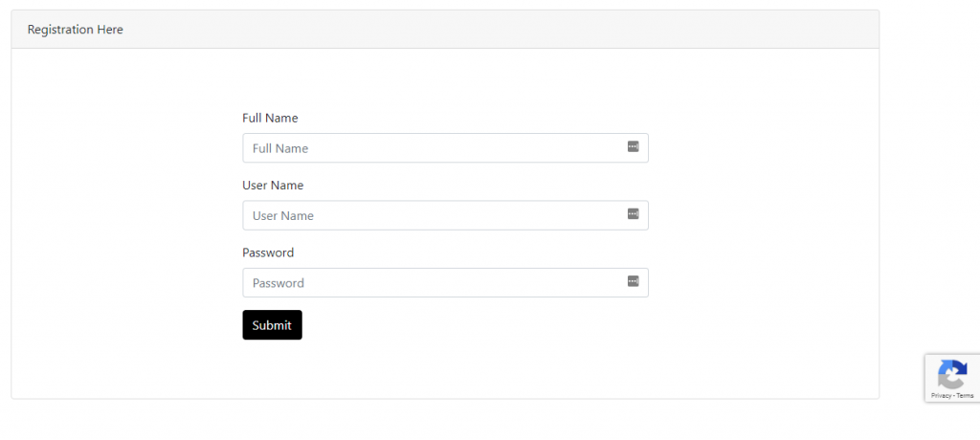Viewport: 980px width, 440px height.
Task: Open the reCAPTCHA Privacy link
Action: [x=941, y=396]
